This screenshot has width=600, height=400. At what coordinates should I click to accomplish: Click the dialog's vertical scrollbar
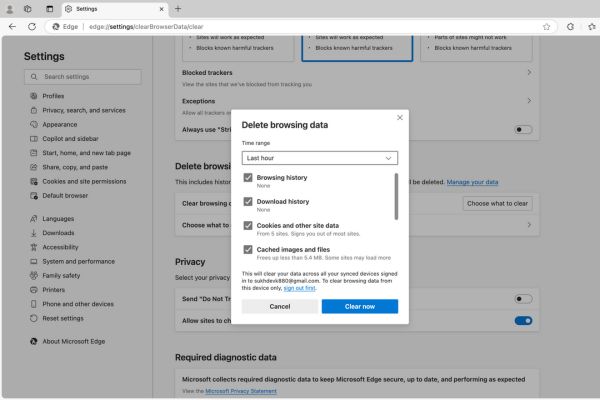coord(396,196)
